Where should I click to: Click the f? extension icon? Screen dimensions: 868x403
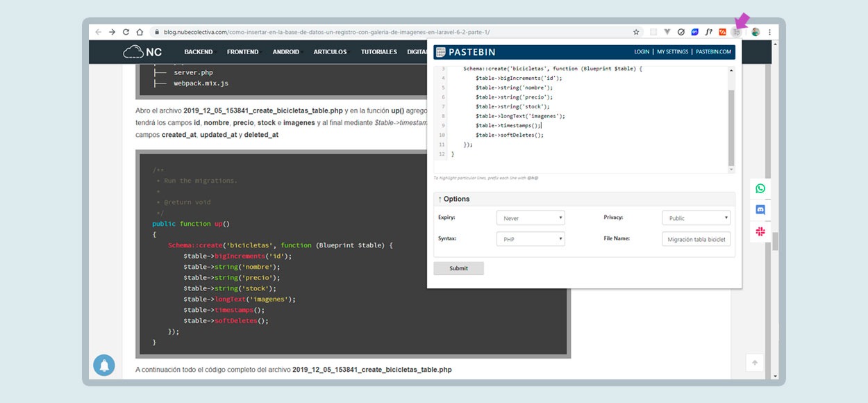point(708,32)
